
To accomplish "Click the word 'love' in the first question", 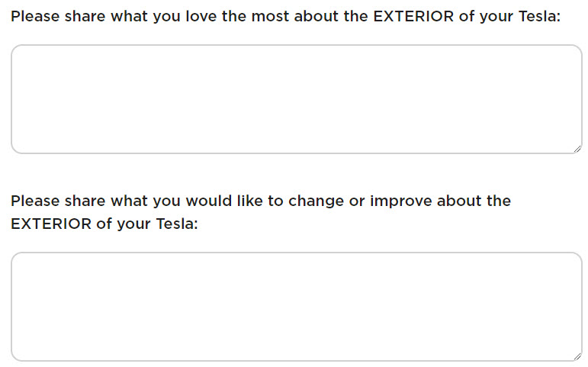I will (x=197, y=16).
